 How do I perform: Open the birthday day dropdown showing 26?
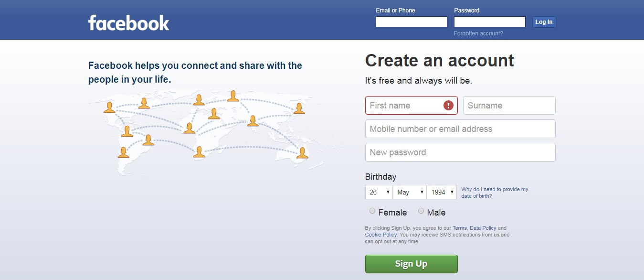pyautogui.click(x=379, y=192)
